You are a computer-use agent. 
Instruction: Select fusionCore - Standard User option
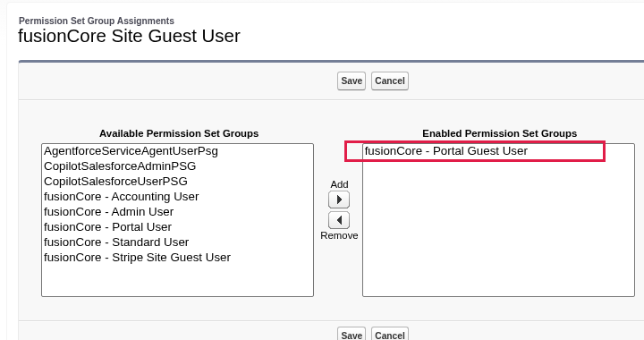coord(177,242)
